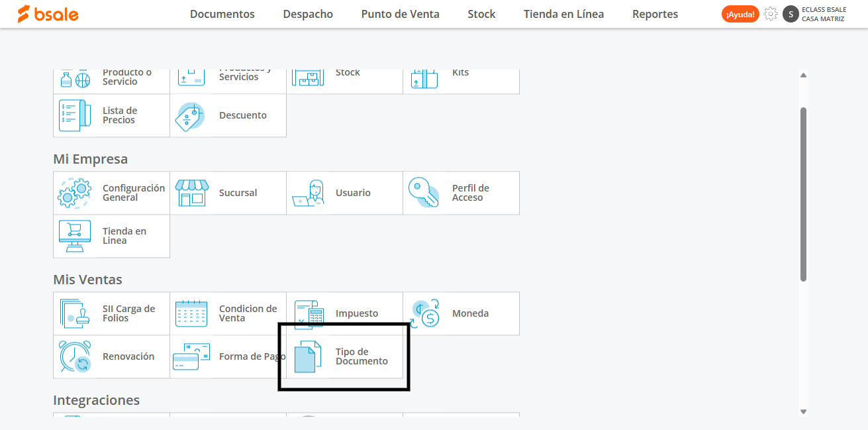This screenshot has height=430, width=868.
Task: Open ECLASS BSALE CASA MATRIZ account
Action: point(824,14)
